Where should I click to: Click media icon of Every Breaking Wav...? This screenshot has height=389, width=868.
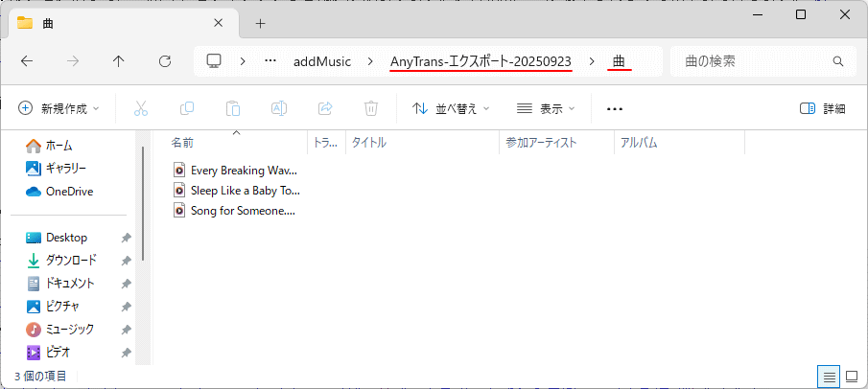[x=178, y=171]
